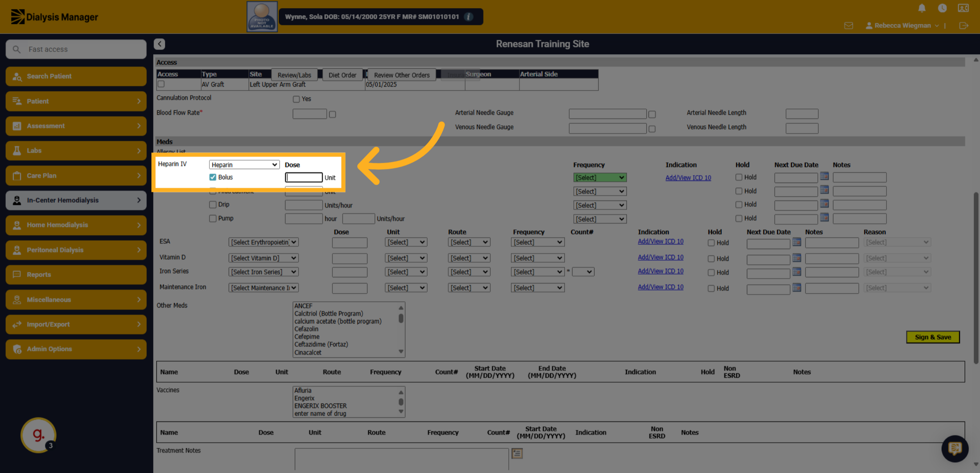
Task: Enable the Pump checkbox
Action: 213,218
